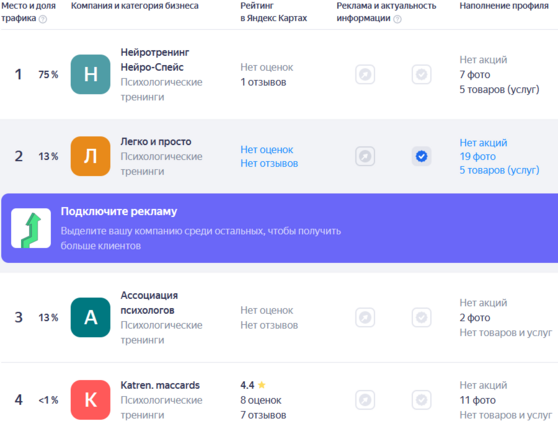The height and width of the screenshot is (434, 558).
Task: Click the green 'А' Ассоциация психологов avatar
Action: tap(90, 317)
